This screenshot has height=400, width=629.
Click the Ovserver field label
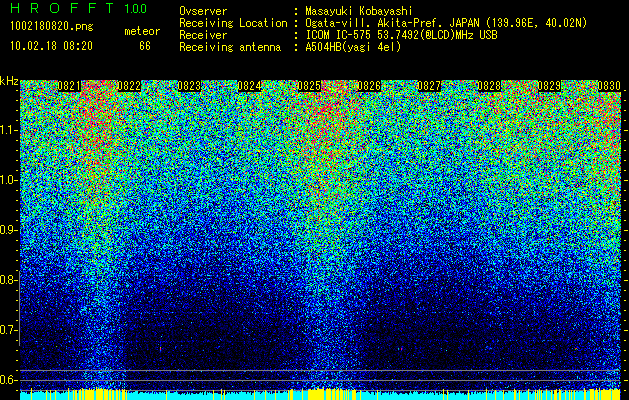[x=203, y=11]
